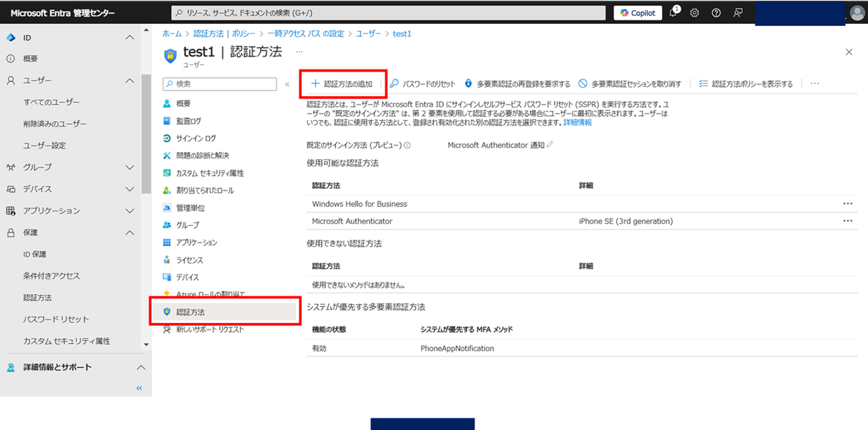This screenshot has height=430, width=868.
Task: Open アプリケーション in the user menu
Action: click(x=196, y=243)
